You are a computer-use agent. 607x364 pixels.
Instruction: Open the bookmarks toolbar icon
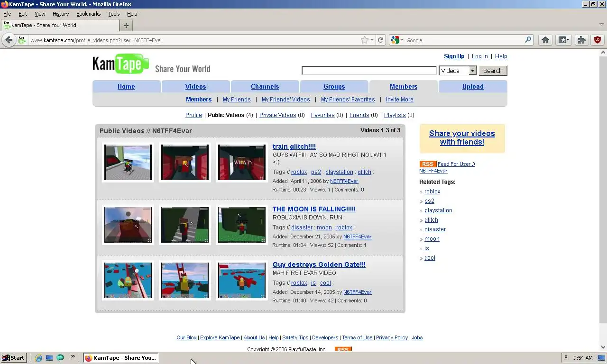pyautogui.click(x=563, y=40)
